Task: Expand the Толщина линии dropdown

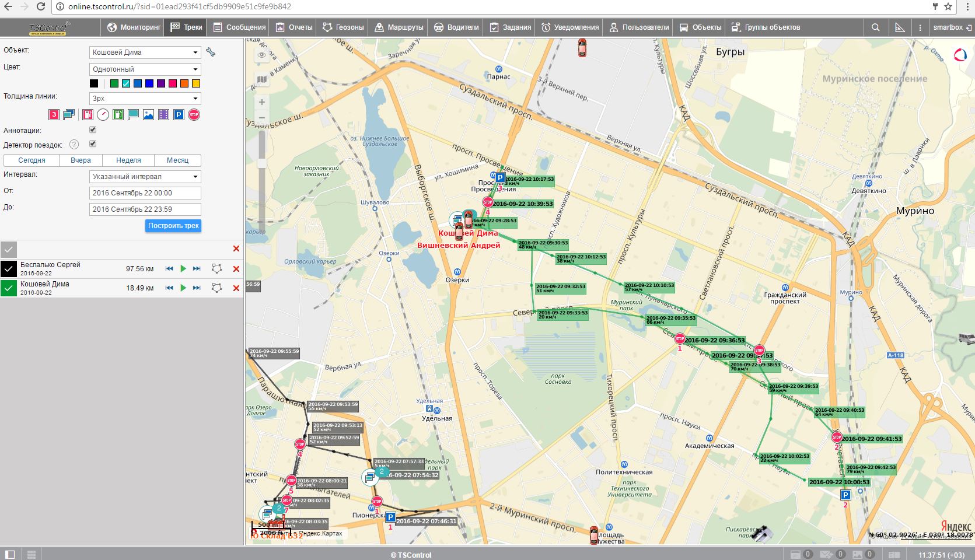Action: coord(145,99)
